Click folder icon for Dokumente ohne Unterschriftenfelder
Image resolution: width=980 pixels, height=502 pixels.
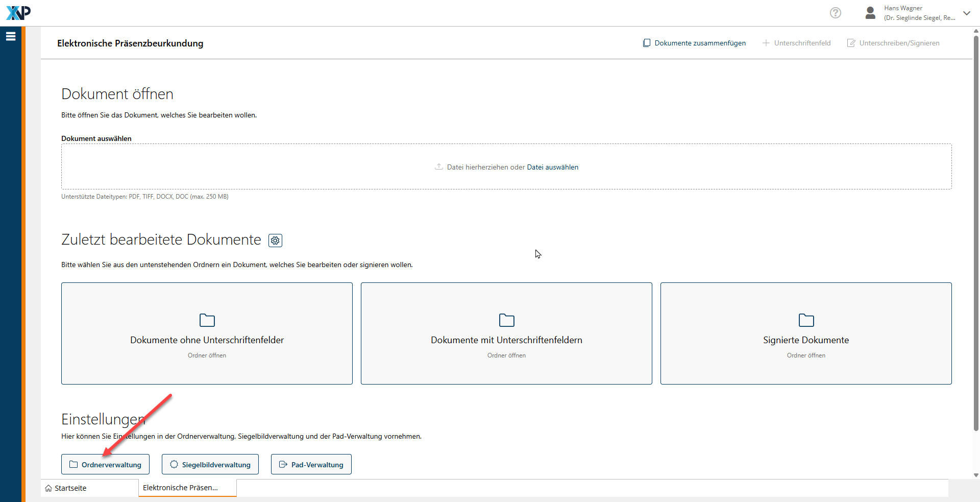coord(207,320)
